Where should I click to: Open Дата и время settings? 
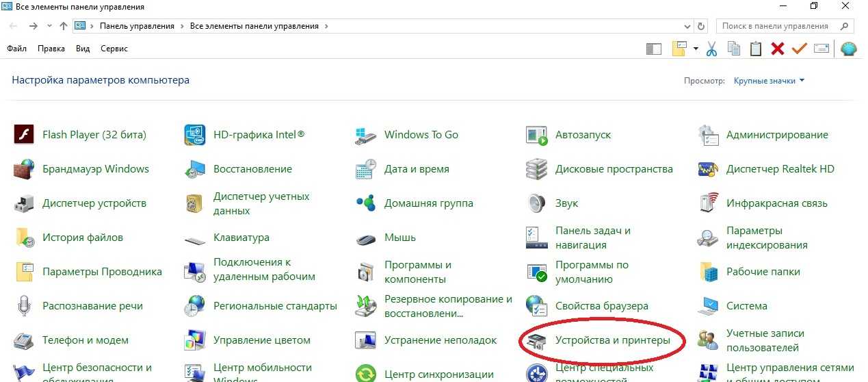tap(402, 169)
